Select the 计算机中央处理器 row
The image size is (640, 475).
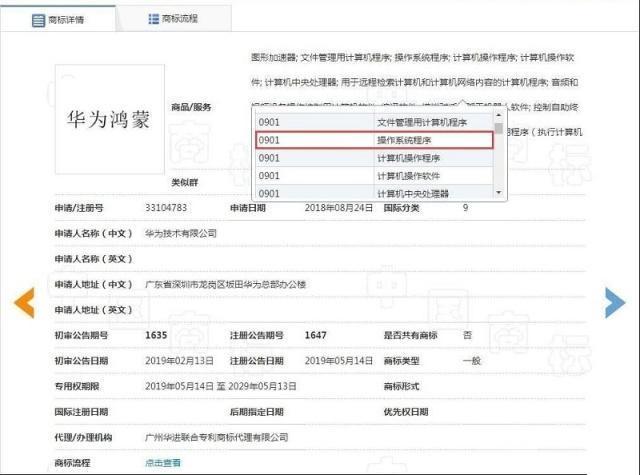tap(375, 193)
